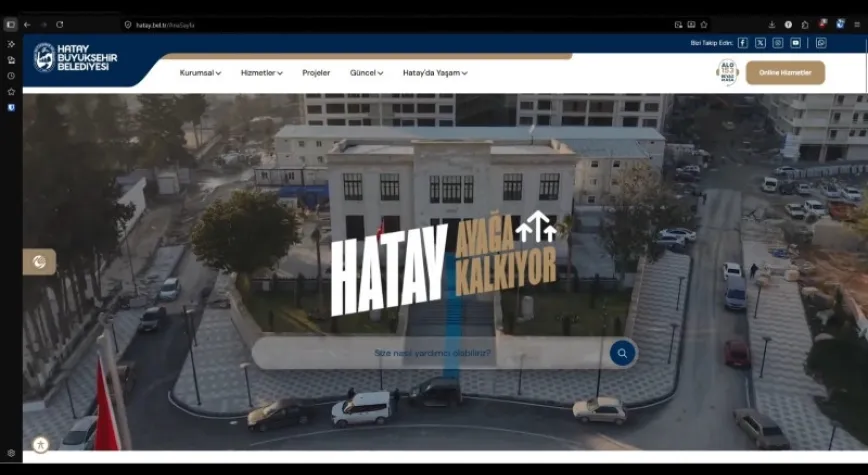Click the blue shield extension in the sidebar

click(11, 108)
